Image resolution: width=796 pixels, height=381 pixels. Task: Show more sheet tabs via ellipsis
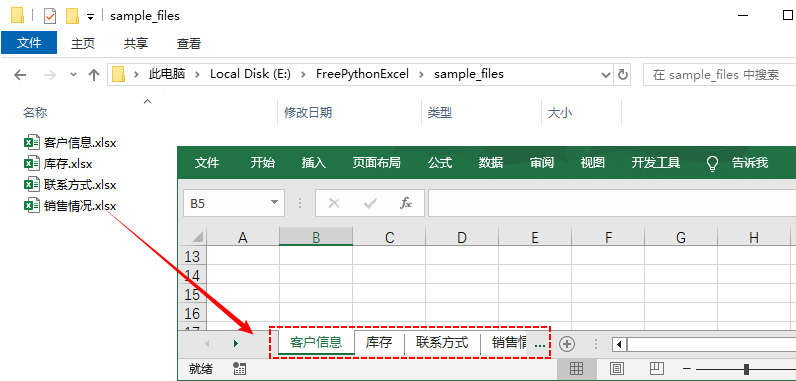click(x=540, y=344)
